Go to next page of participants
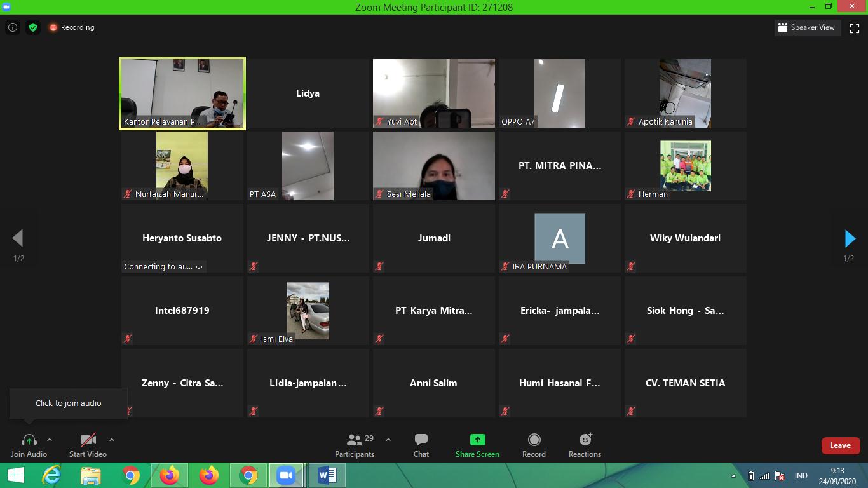The width and height of the screenshot is (868, 488). click(850, 238)
